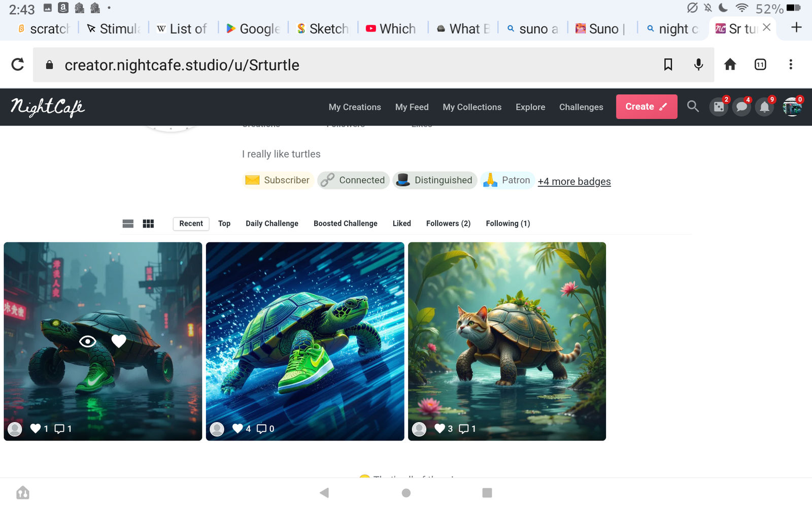Open the profile avatar menu
The height and width of the screenshot is (508, 812).
click(x=792, y=107)
